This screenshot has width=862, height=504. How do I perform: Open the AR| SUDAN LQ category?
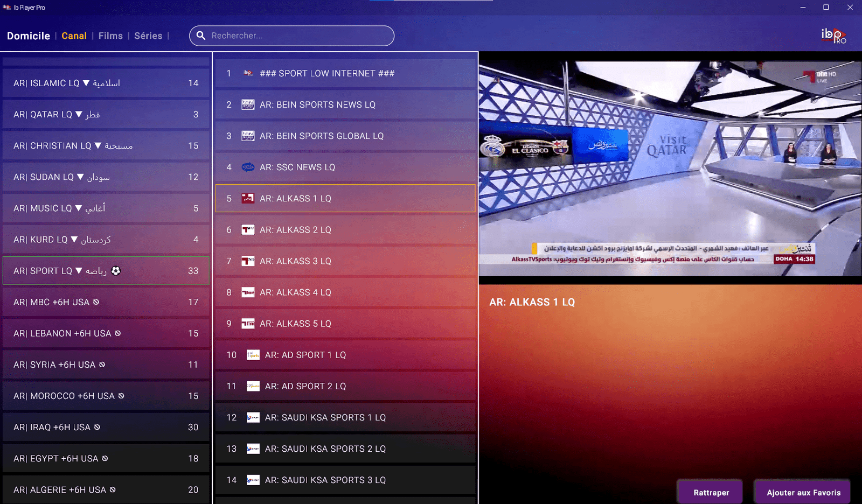(106, 177)
